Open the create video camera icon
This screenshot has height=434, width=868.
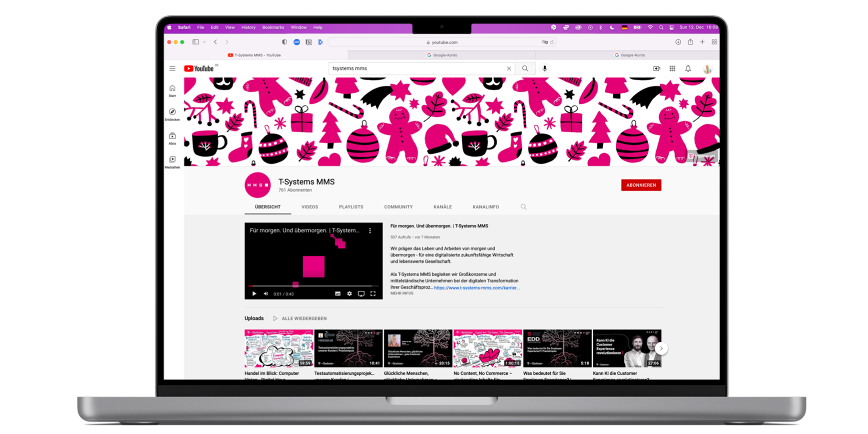click(x=656, y=69)
